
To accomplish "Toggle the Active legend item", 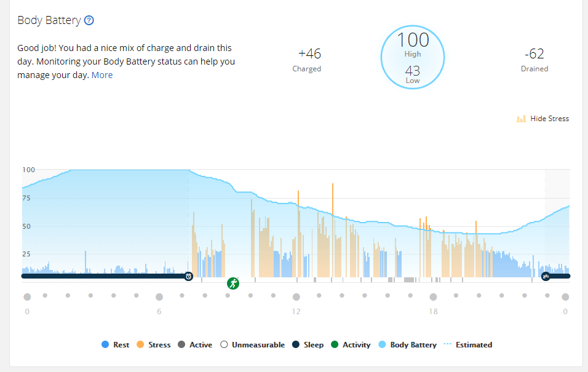I will (x=195, y=344).
